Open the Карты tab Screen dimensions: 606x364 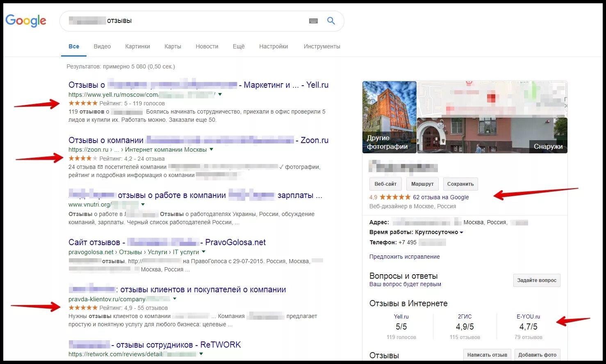[173, 46]
